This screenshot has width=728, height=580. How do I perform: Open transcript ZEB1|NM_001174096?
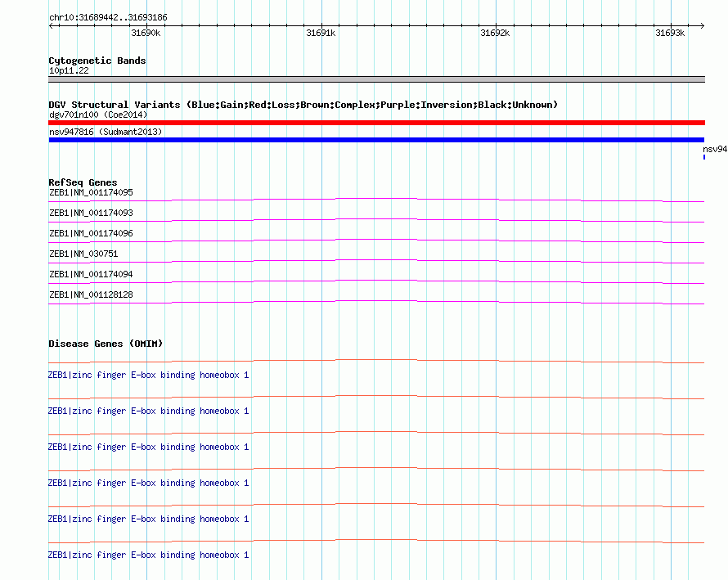(91, 234)
